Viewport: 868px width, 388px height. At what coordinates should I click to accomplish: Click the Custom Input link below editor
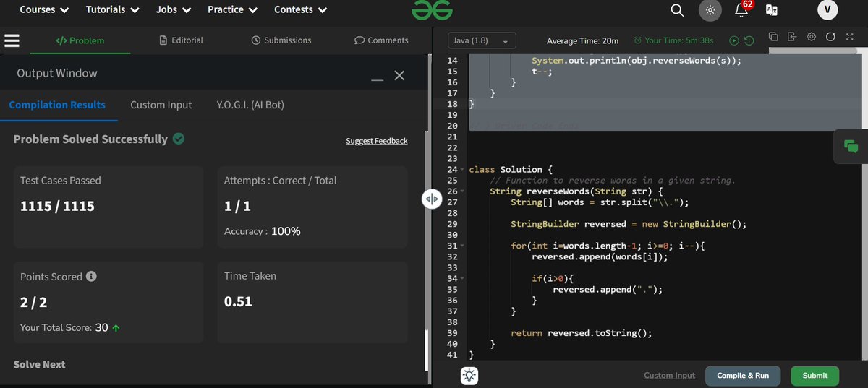pyautogui.click(x=669, y=375)
